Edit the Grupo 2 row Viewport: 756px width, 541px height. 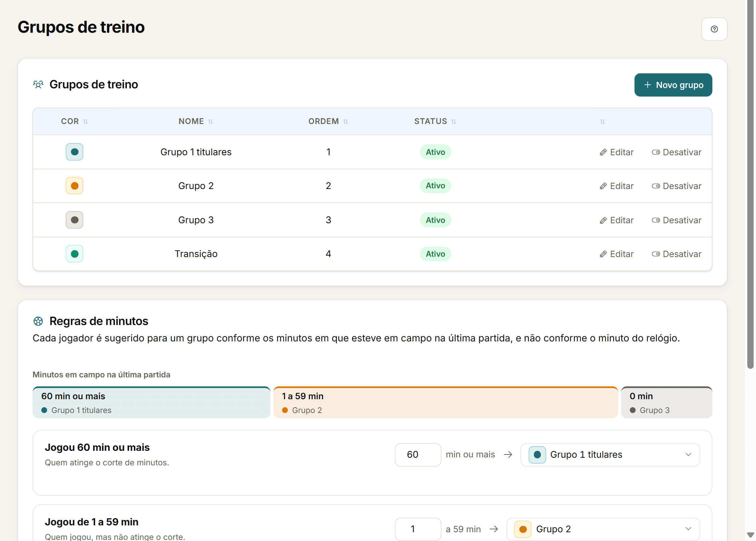616,186
